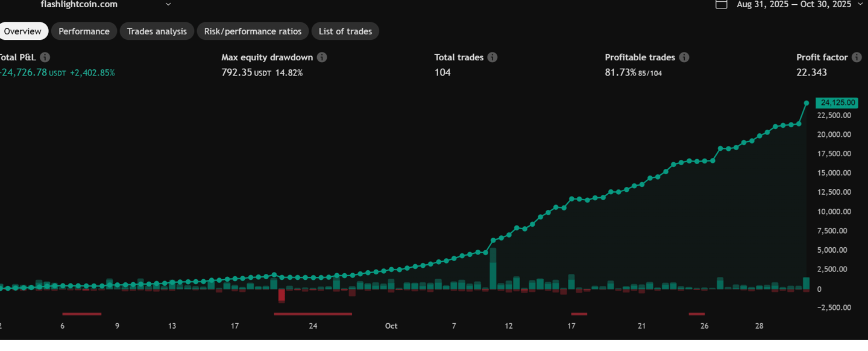Open the Performance tab

click(84, 31)
